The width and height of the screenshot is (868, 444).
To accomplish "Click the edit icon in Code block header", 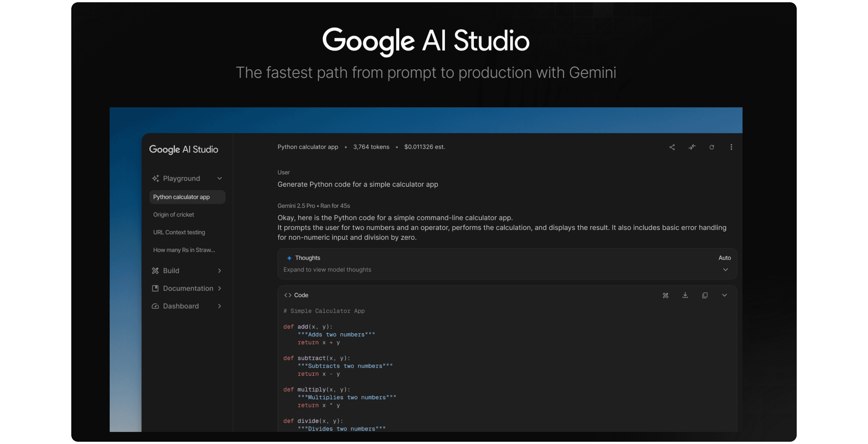I will pyautogui.click(x=665, y=295).
